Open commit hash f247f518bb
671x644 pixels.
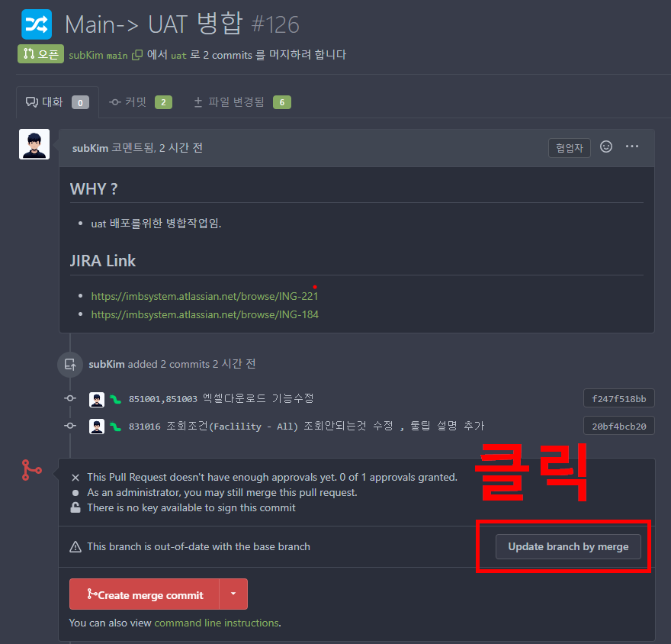coord(619,398)
